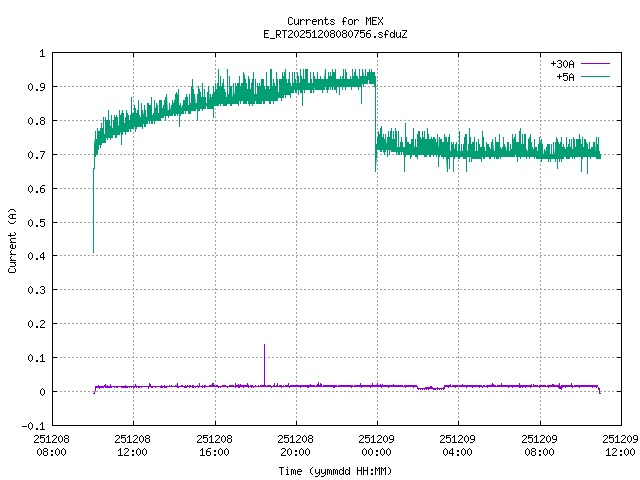Screen dimensions: 640x480
Task: Click the 251209 04:00 x-axis tick label
Action: pyautogui.click(x=457, y=444)
